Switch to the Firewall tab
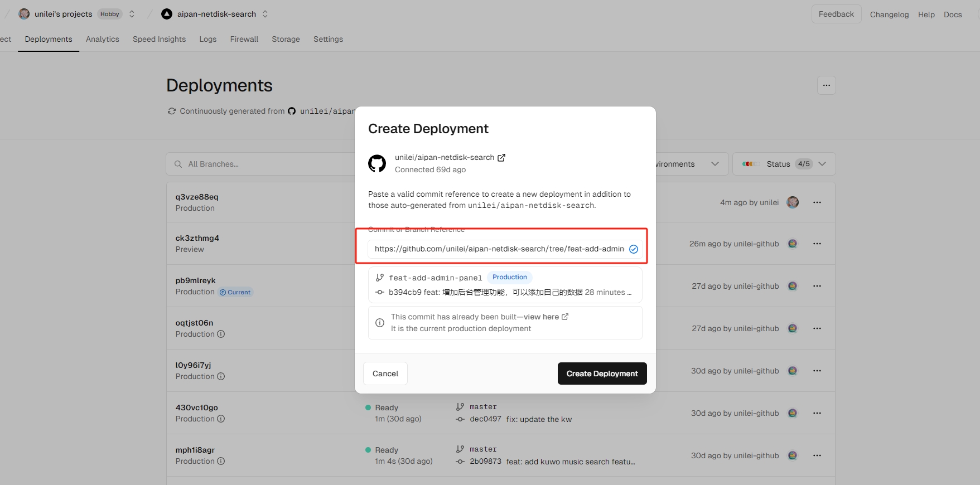This screenshot has width=980, height=485. [x=244, y=39]
